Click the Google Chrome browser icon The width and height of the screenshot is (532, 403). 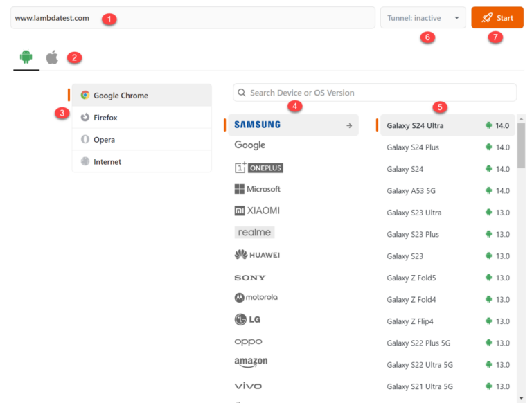[85, 96]
